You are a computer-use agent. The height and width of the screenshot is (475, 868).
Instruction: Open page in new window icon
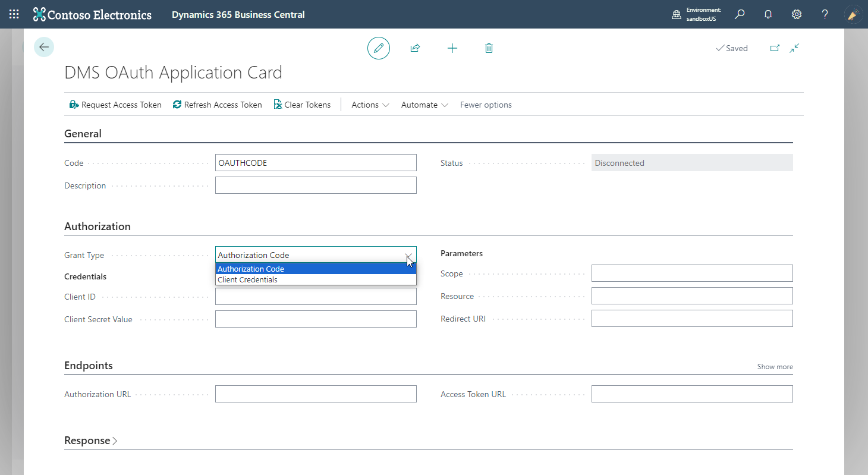(775, 48)
